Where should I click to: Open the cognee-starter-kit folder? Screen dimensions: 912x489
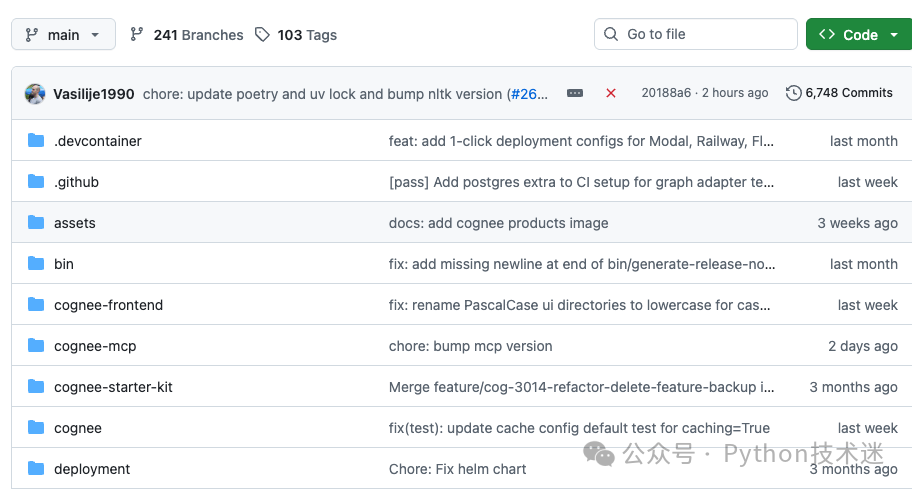113,387
